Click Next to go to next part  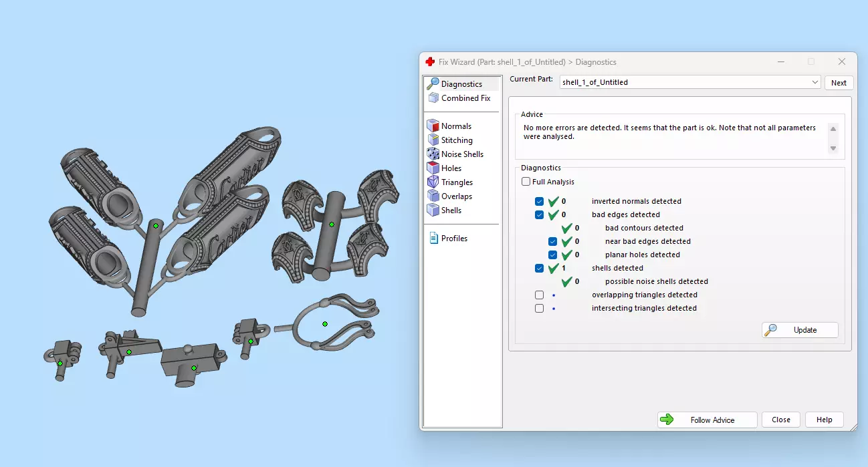tap(839, 83)
